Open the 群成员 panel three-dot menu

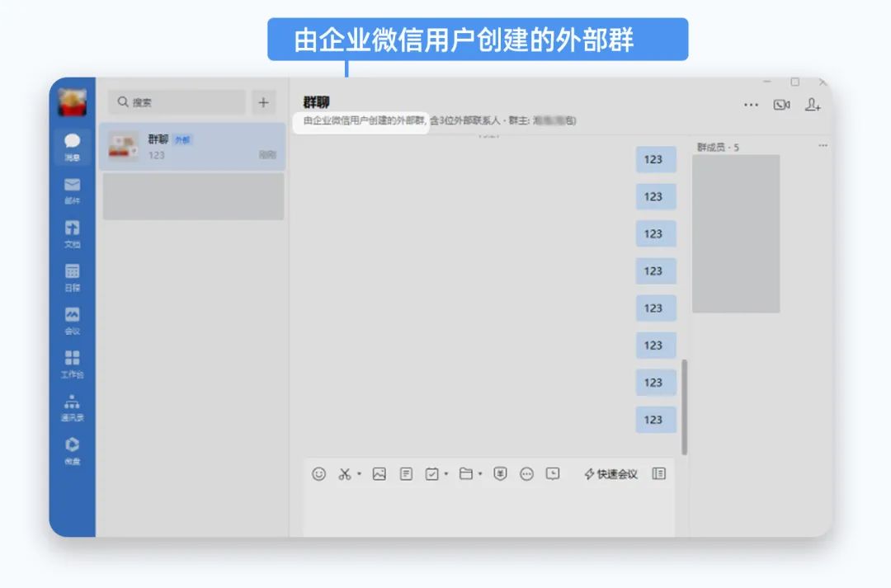[823, 146]
